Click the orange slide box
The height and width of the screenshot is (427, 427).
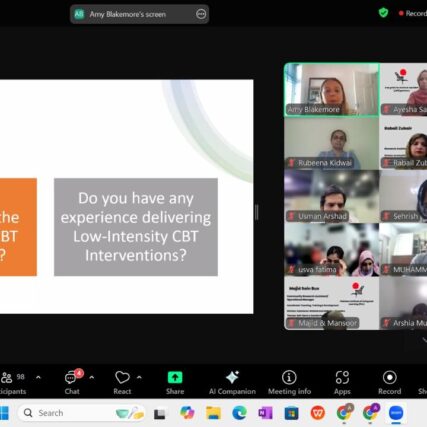pyautogui.click(x=18, y=227)
